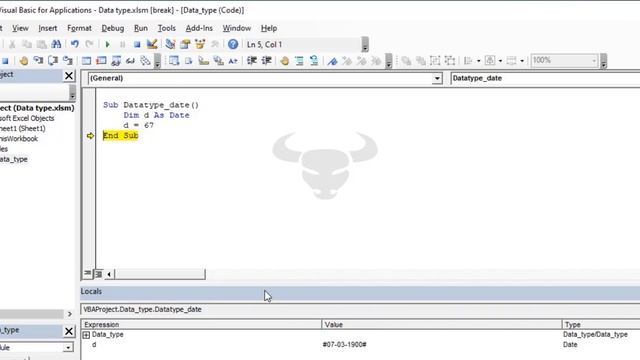
Task: Click List Properties/Methods icon
Action: [x=174, y=61]
